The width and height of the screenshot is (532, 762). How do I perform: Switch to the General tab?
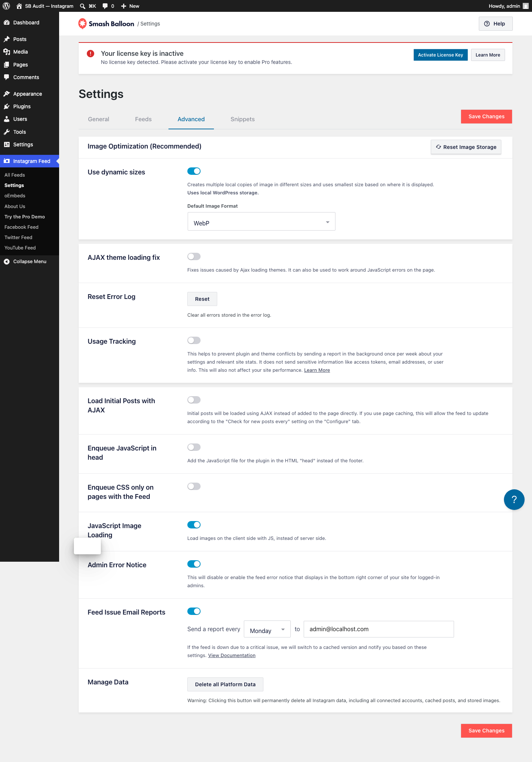[99, 119]
